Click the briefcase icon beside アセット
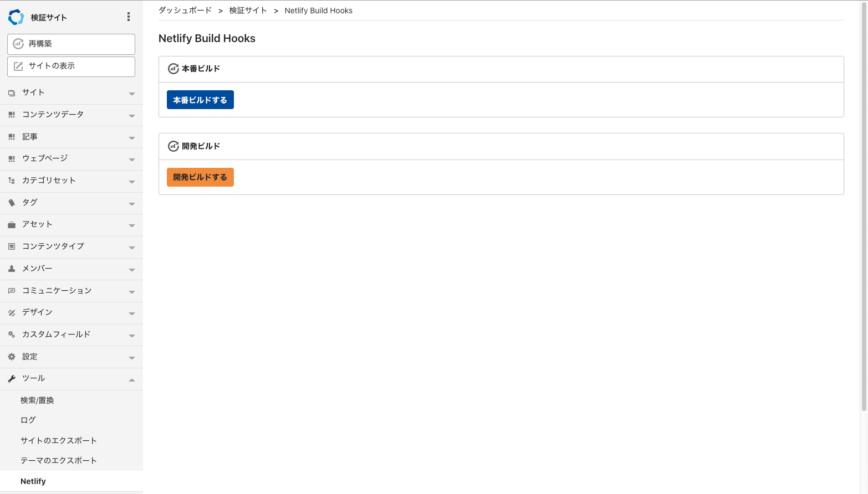 click(12, 225)
